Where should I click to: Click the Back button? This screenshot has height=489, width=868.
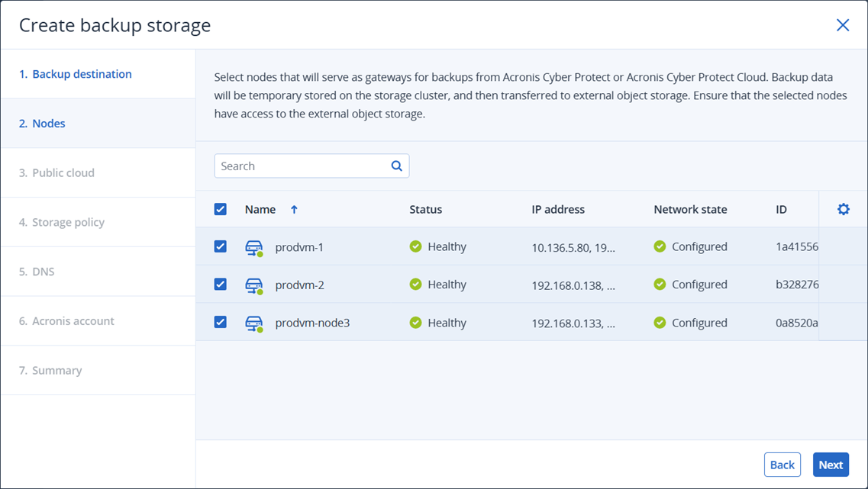(782, 464)
